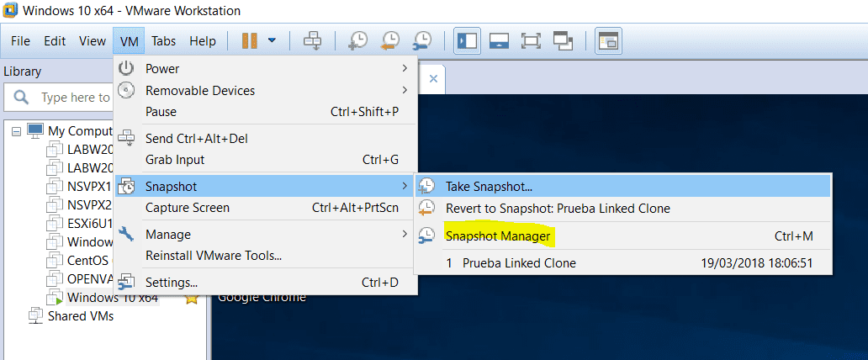Toggle the thumbnail bar view icon
868x360 pixels.
pos(499,40)
